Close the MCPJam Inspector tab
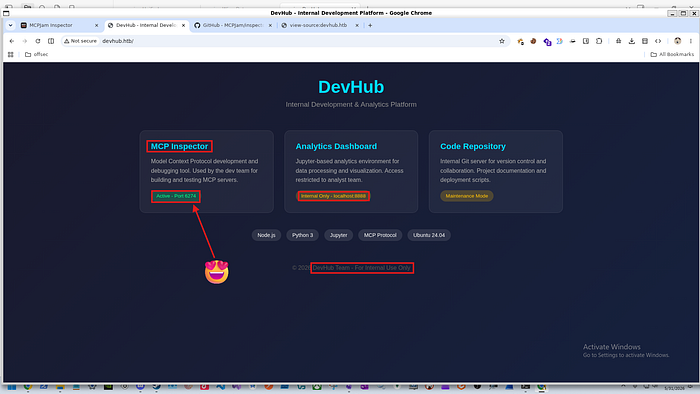The width and height of the screenshot is (700, 394). tap(96, 25)
